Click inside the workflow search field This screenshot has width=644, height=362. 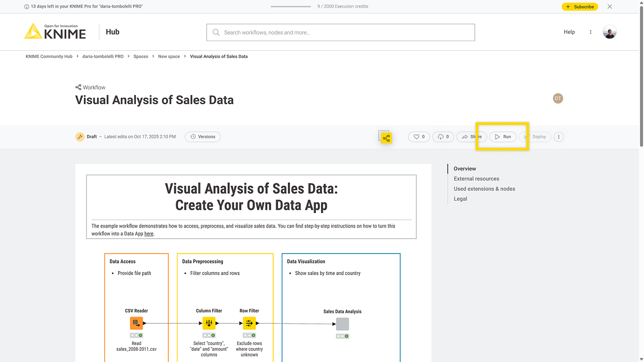340,32
